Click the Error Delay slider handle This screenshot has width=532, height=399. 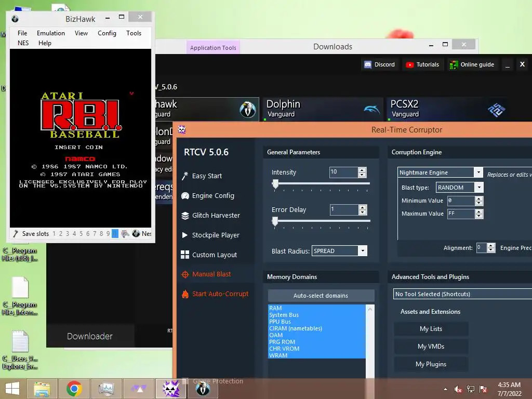pos(275,221)
